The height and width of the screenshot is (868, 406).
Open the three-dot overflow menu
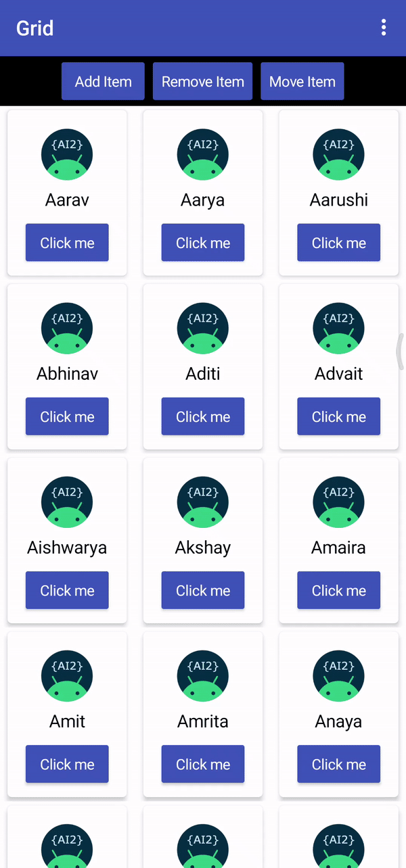pos(384,28)
